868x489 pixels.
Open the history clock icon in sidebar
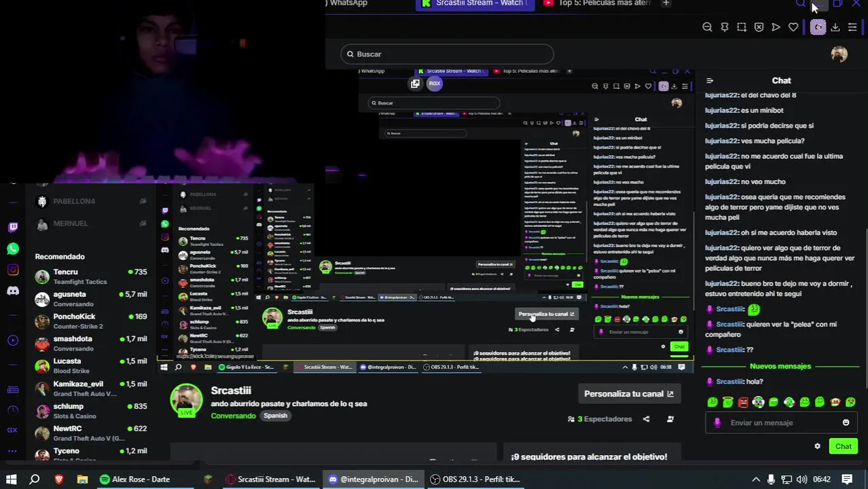pos(13,410)
